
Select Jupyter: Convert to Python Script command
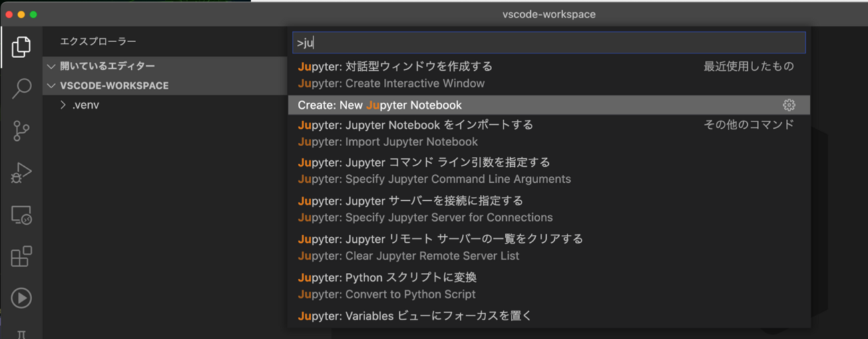549,286
